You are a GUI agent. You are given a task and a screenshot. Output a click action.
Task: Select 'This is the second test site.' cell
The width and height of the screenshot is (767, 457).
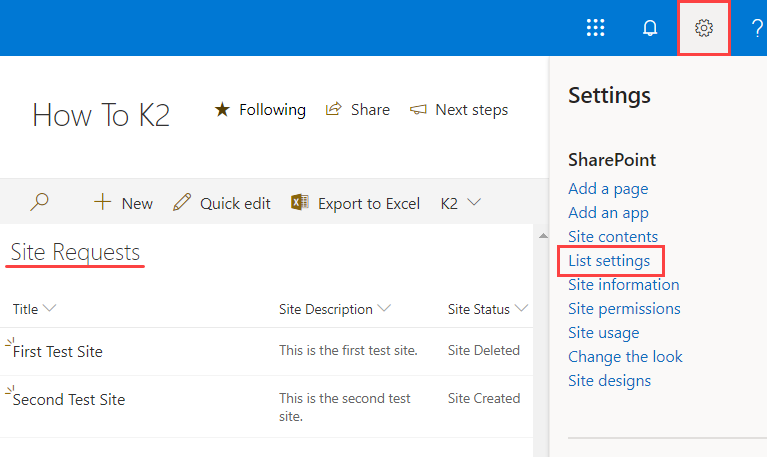[344, 407]
